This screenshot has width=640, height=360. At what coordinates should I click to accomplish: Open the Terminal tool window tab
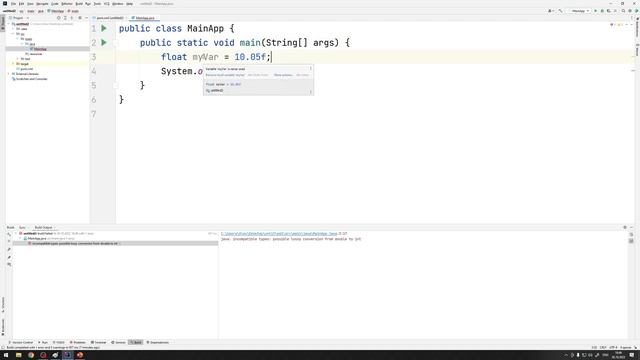coord(99,342)
